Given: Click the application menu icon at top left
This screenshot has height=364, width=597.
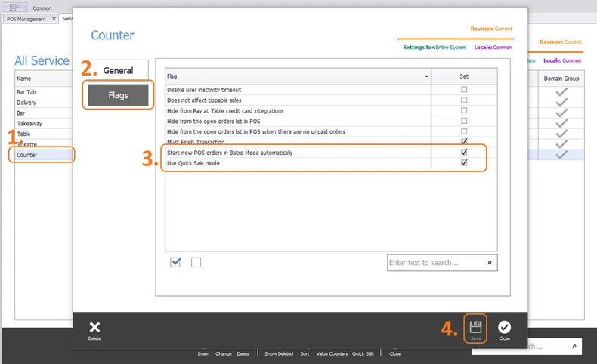Looking at the screenshot, I should [14, 8].
